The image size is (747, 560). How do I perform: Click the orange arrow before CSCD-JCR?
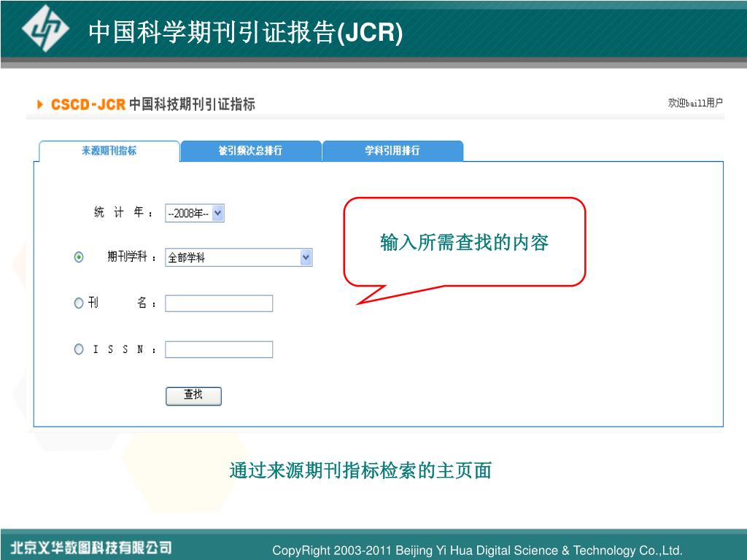pos(40,104)
